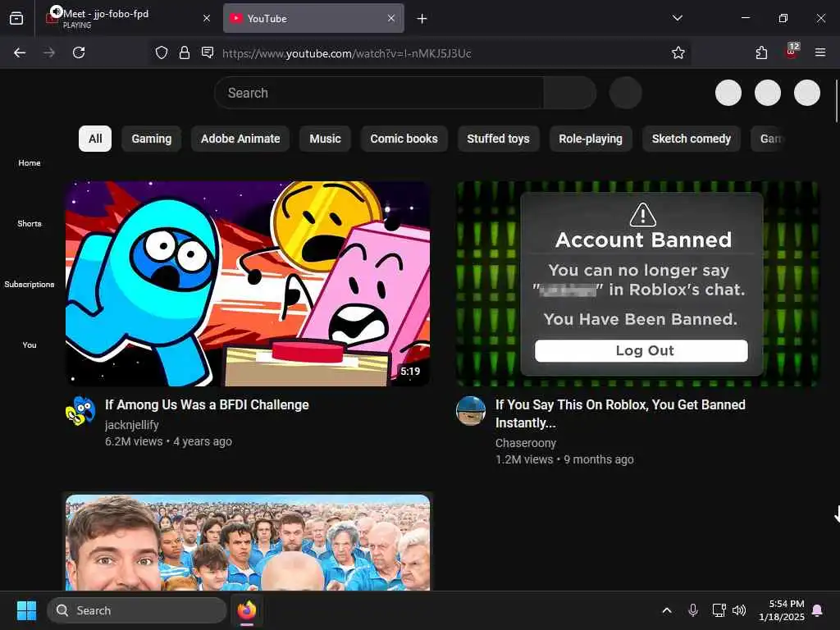840x630 pixels.
Task: Open site permissions icon in address bar
Action: tap(208, 52)
